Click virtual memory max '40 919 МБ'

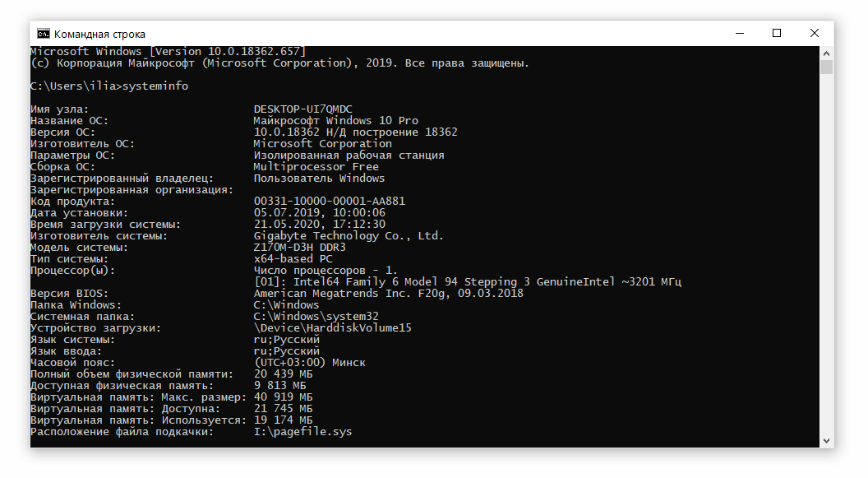tap(283, 397)
